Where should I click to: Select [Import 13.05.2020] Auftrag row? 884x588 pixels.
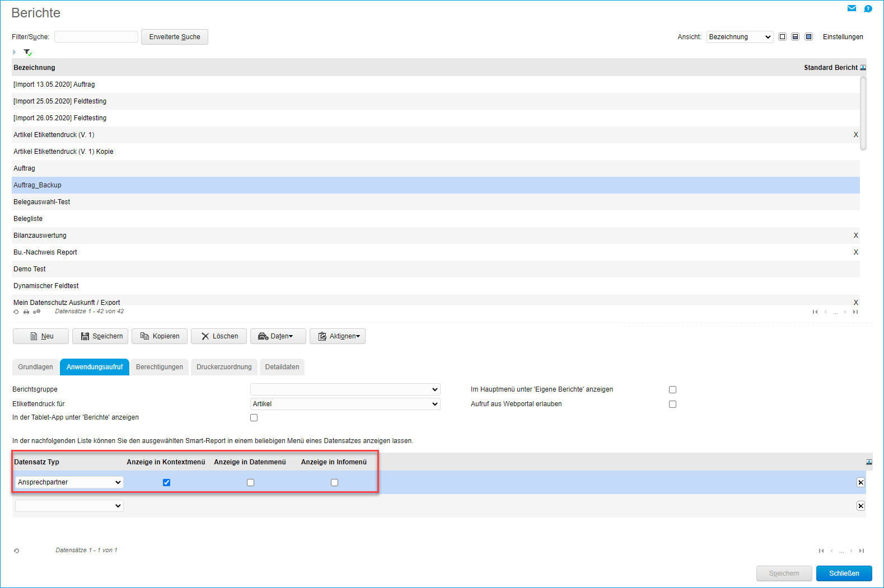coord(436,84)
